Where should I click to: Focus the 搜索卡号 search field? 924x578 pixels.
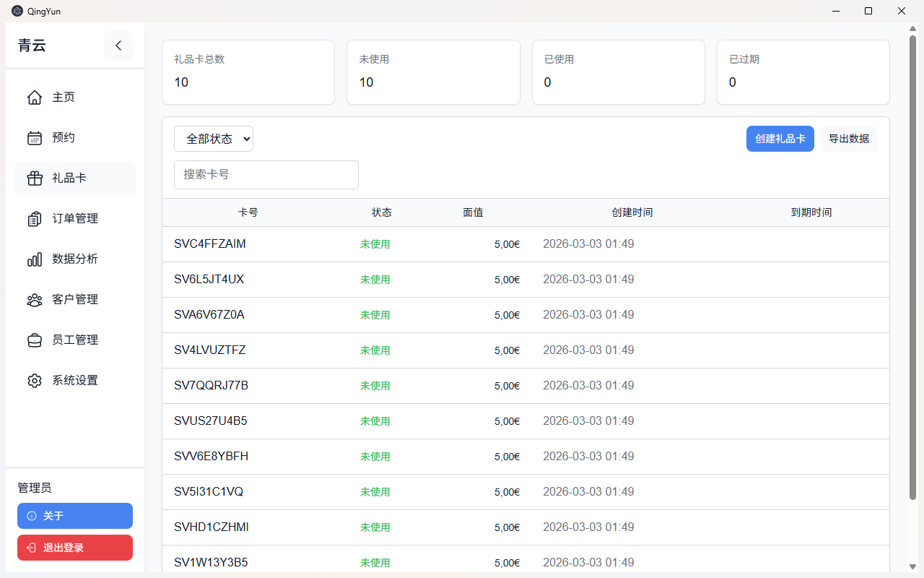tap(266, 175)
